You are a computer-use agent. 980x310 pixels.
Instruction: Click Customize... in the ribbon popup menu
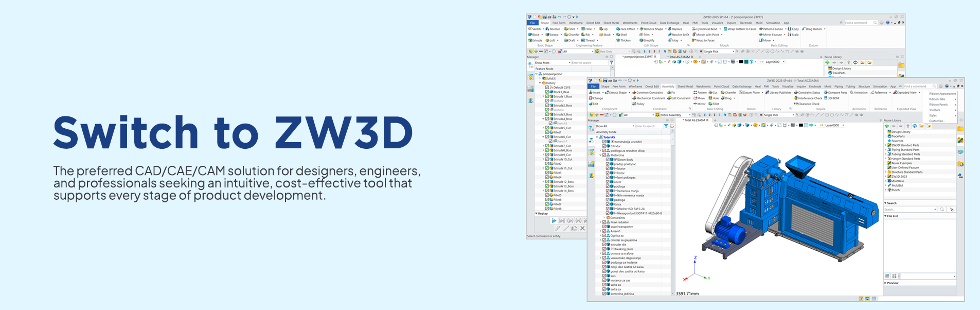(936, 120)
